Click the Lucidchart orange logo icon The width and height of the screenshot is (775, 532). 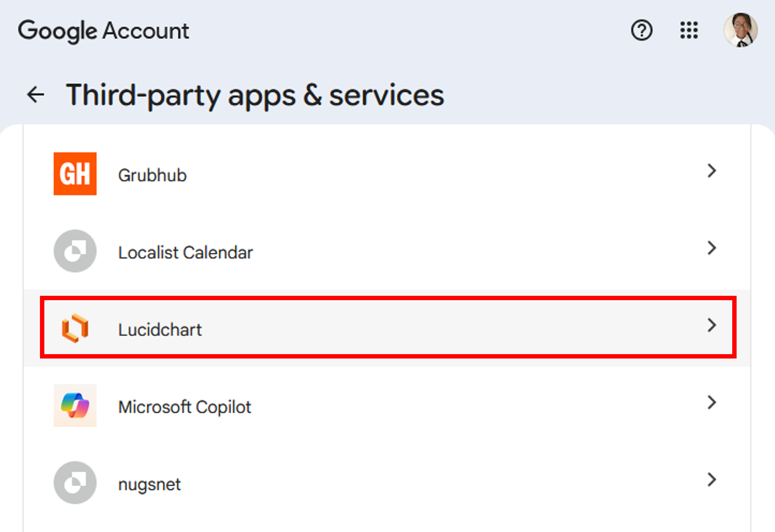(75, 328)
